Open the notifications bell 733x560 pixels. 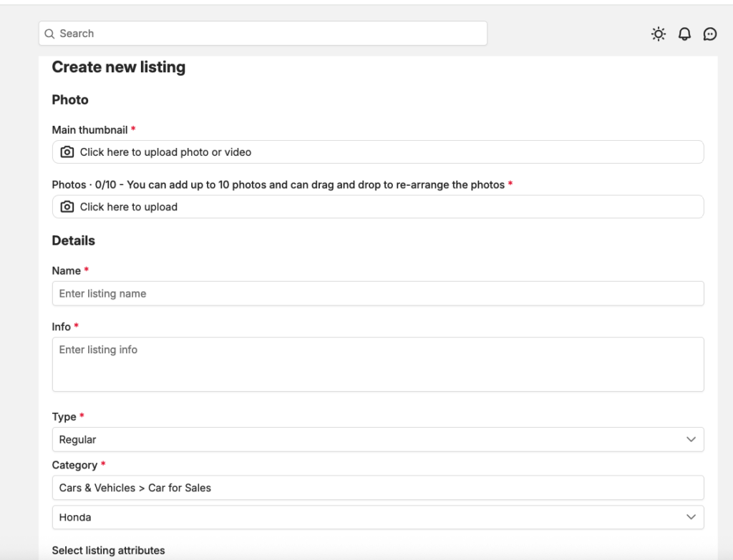[x=684, y=34]
